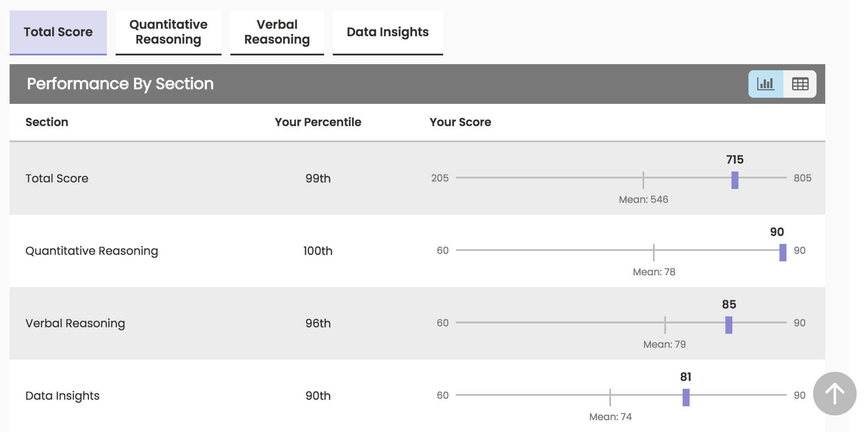Click the Data Insights 81 score marker
The height and width of the screenshot is (432, 868).
686,397
